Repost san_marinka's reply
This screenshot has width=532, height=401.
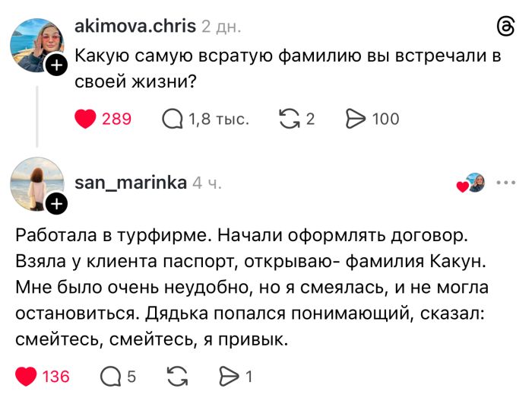point(177,376)
